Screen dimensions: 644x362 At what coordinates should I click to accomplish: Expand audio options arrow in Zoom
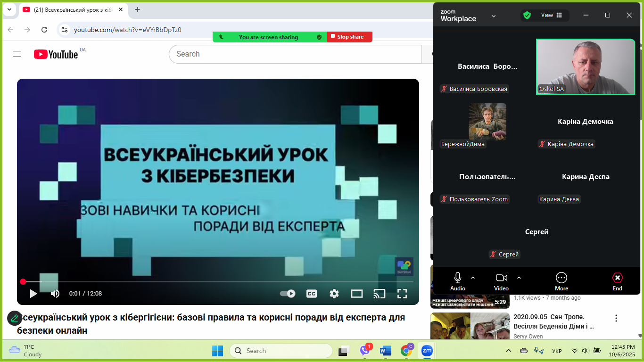coord(473,278)
